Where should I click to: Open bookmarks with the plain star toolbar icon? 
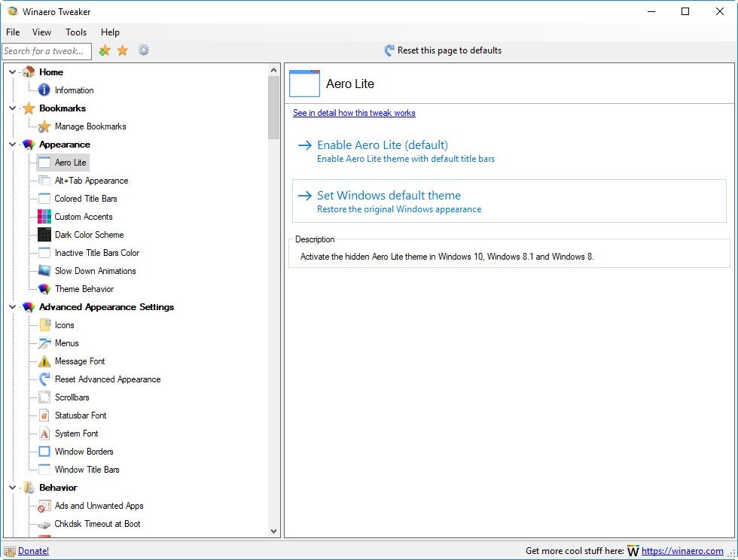[122, 50]
